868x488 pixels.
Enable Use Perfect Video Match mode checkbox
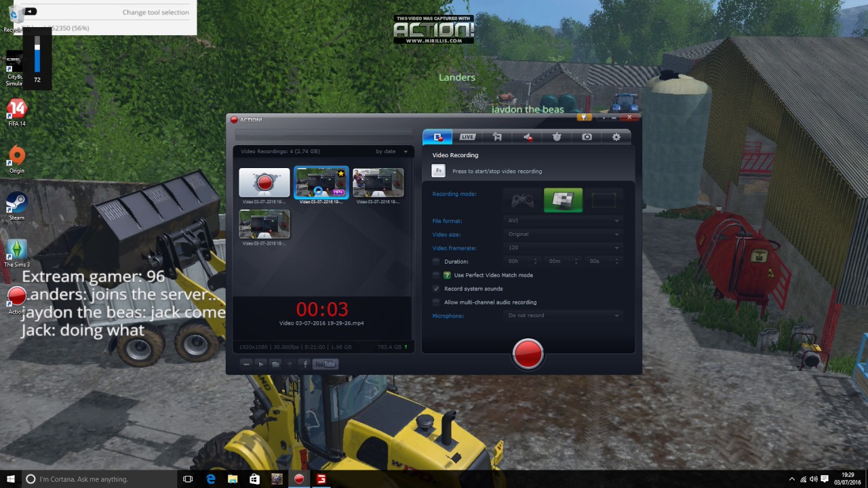point(436,275)
